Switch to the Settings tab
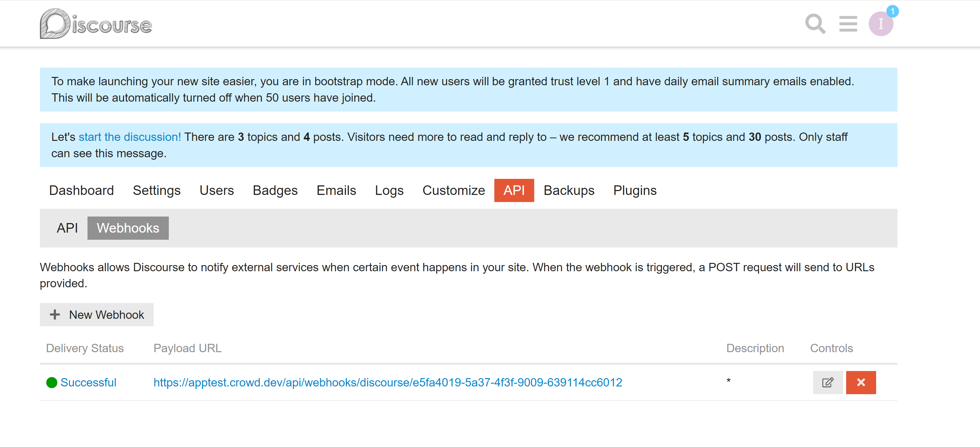This screenshot has height=447, width=980. click(156, 190)
